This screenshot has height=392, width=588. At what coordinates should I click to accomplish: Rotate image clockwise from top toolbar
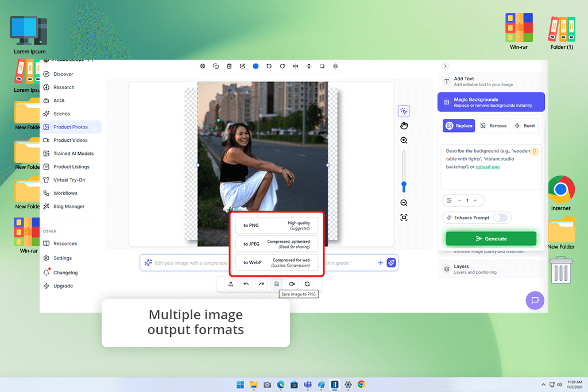coord(283,66)
